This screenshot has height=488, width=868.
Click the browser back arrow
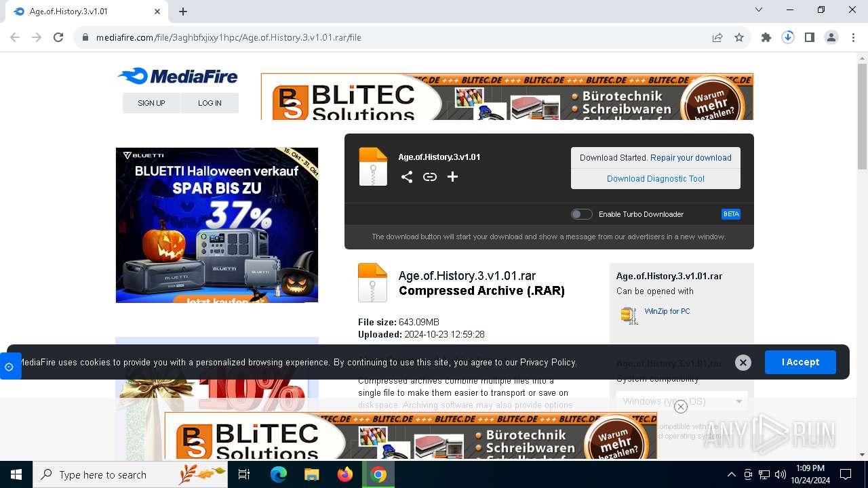[x=15, y=37]
